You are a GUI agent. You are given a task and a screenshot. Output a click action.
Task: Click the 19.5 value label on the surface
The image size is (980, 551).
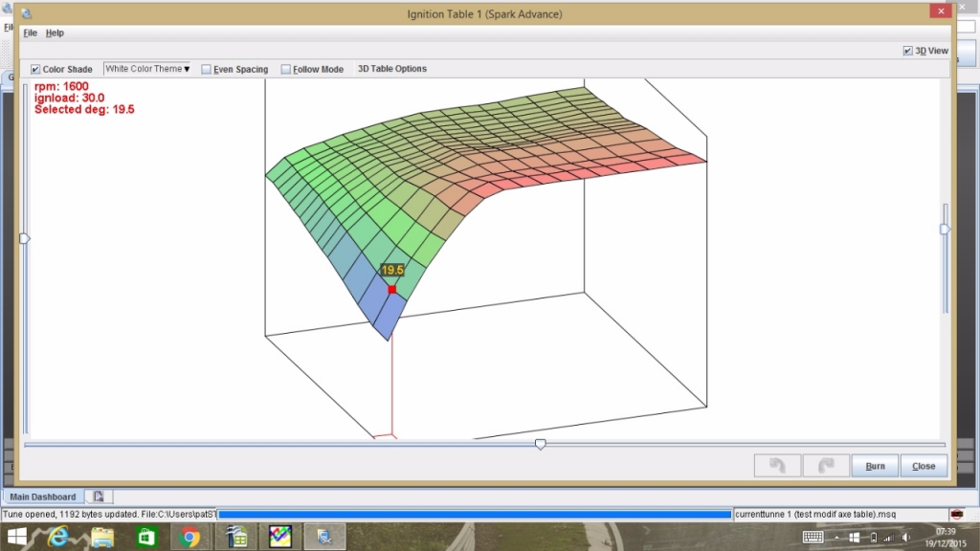(x=392, y=270)
